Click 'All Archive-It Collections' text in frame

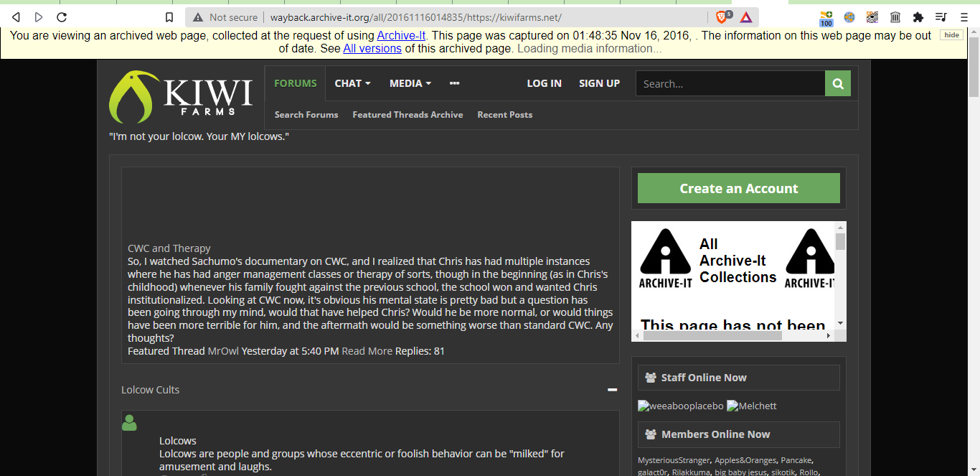[x=738, y=261]
